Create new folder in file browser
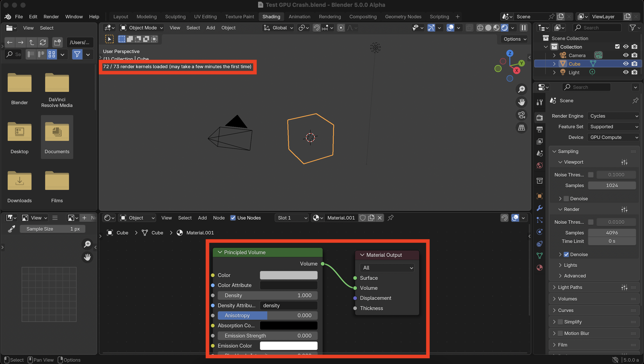The image size is (644, 364). [57, 42]
